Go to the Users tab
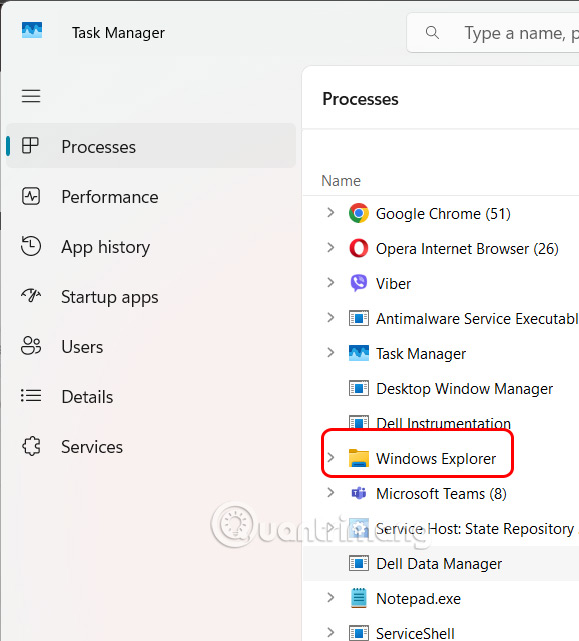Image resolution: width=579 pixels, height=641 pixels. 150,346
